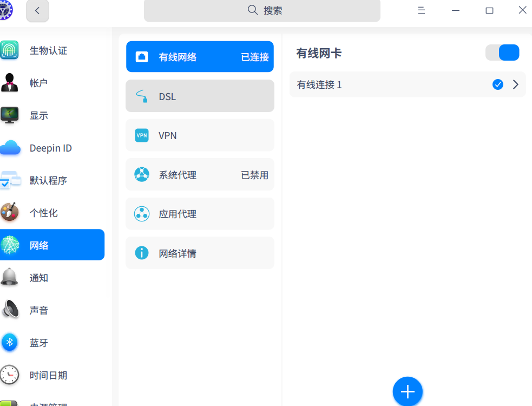The height and width of the screenshot is (406, 532).
Task: Open the 系统代理 page
Action: (200, 174)
